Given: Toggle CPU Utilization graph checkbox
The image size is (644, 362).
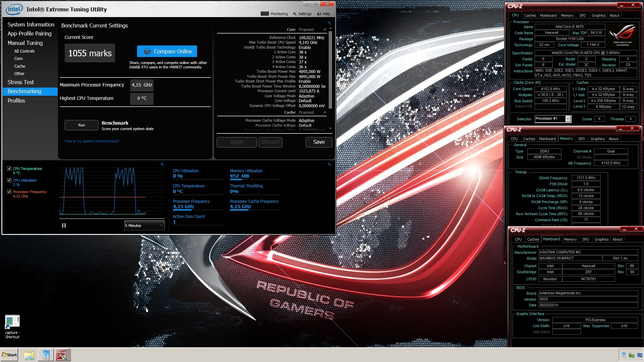Looking at the screenshot, I should click(x=9, y=180).
